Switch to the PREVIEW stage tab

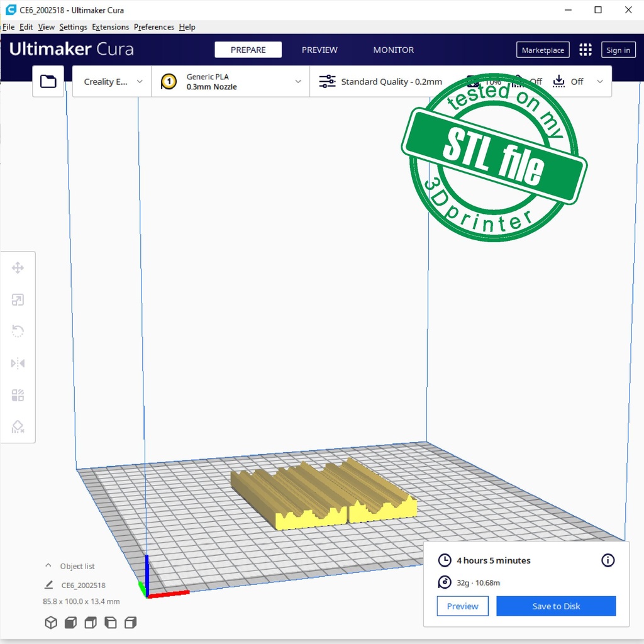(x=319, y=50)
